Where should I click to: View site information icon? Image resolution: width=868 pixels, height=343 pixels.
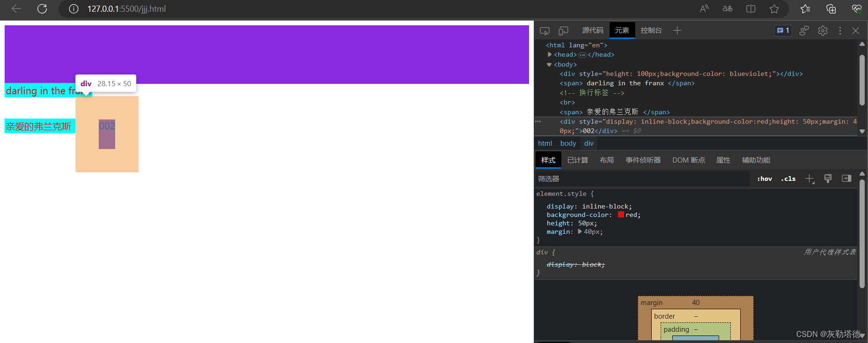point(74,9)
